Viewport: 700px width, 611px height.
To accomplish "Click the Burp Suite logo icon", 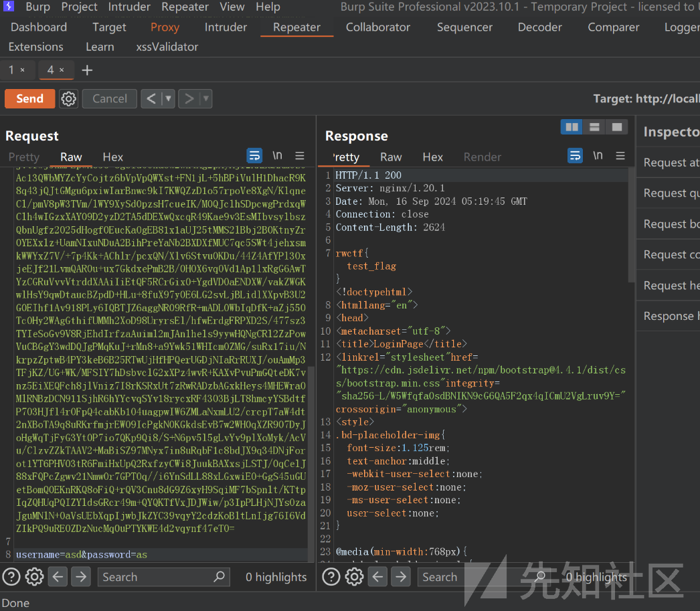I will click(8, 6).
